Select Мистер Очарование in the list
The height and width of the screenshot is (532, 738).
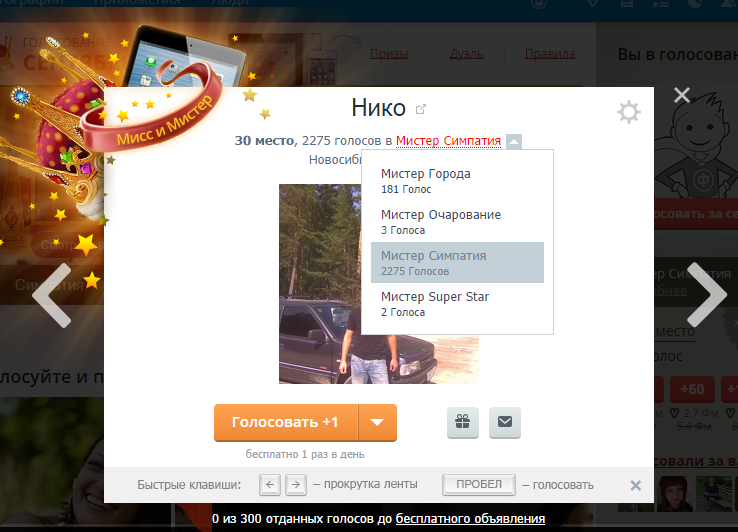457,222
